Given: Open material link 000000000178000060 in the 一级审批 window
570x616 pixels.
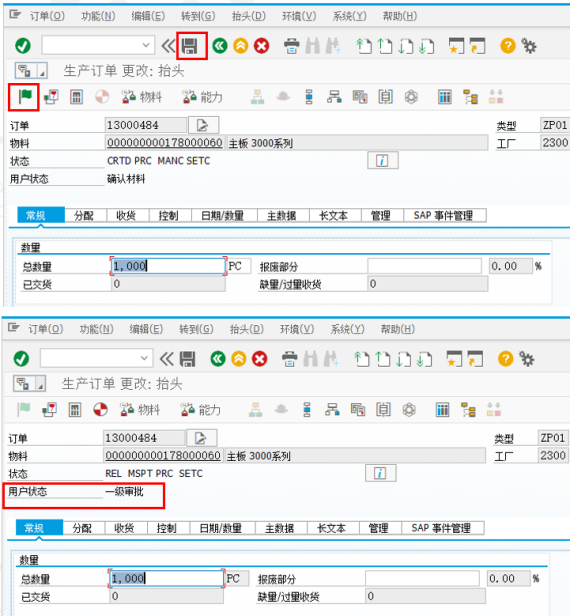Looking at the screenshot, I should 163,455.
